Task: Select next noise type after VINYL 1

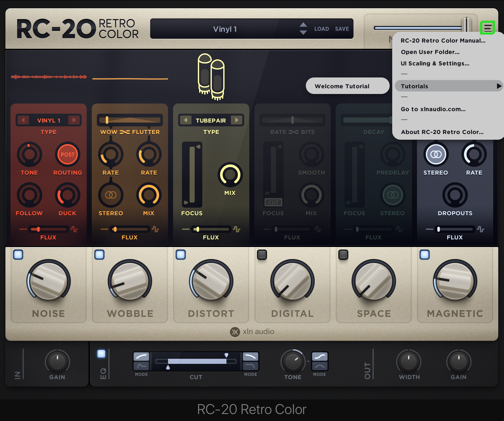Action: pos(74,120)
